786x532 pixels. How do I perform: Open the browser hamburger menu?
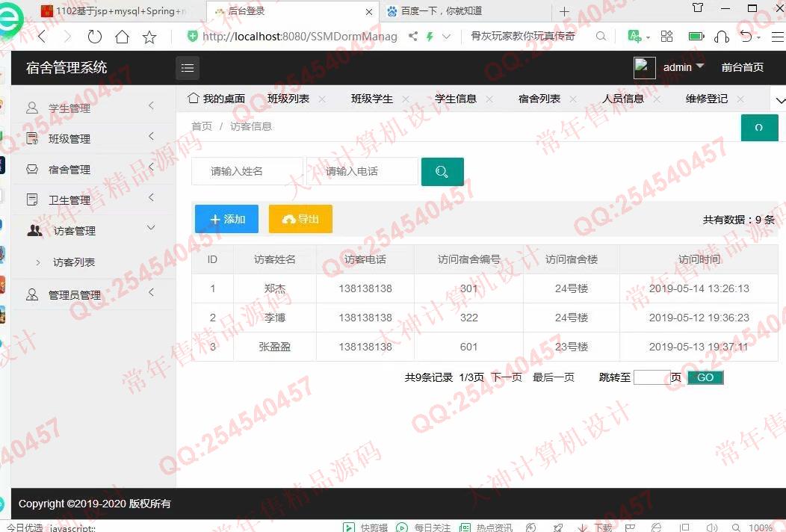778,36
